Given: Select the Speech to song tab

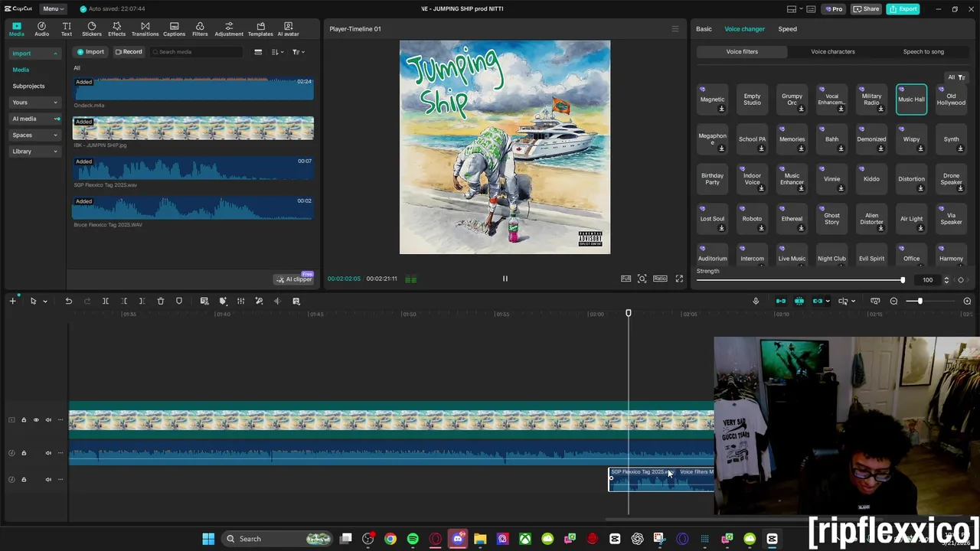Looking at the screenshot, I should point(923,52).
